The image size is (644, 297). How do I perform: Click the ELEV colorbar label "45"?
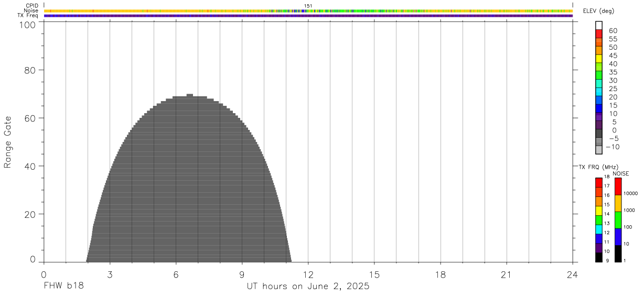click(613, 56)
